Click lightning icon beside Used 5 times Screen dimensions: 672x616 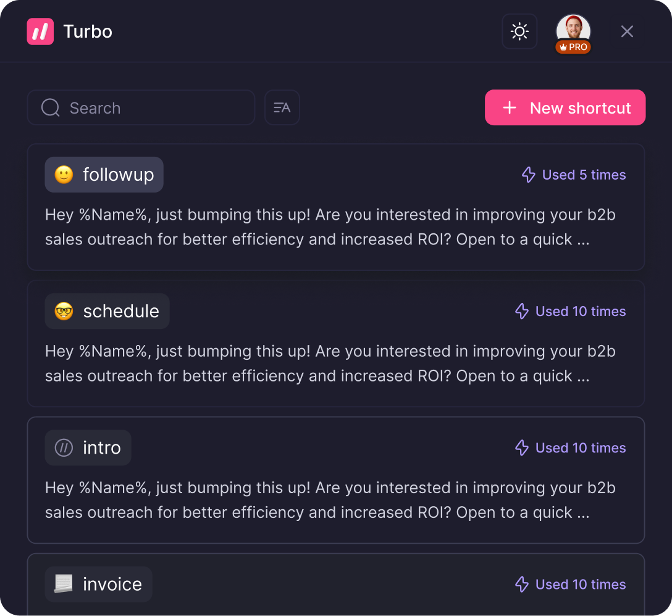coord(529,175)
